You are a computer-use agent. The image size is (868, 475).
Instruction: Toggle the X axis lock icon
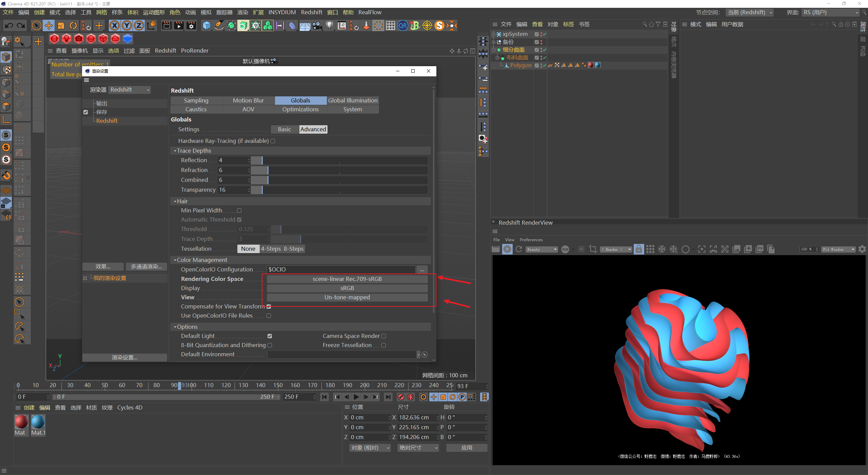(x=115, y=25)
